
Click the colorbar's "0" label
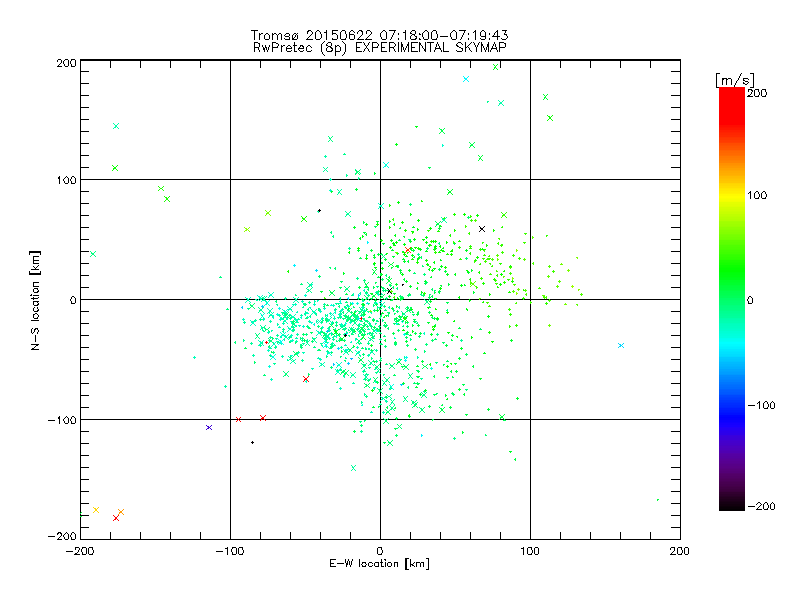tap(750, 300)
